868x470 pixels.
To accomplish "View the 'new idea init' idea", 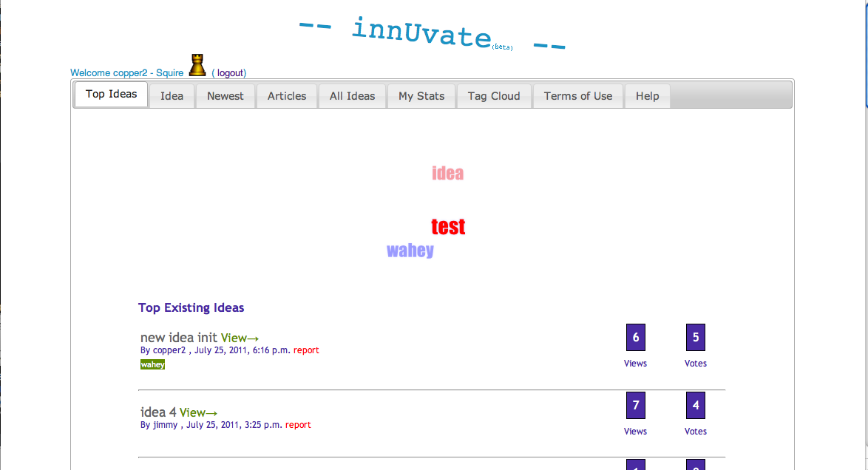I will [240, 338].
